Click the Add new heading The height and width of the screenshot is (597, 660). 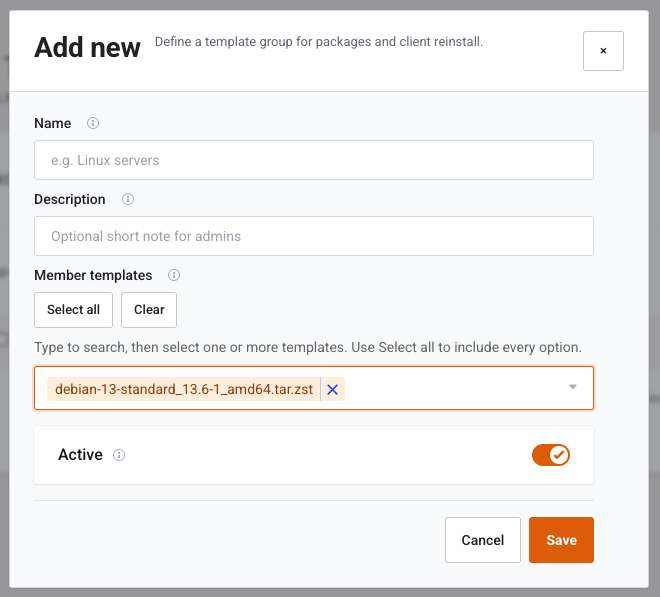(87, 47)
